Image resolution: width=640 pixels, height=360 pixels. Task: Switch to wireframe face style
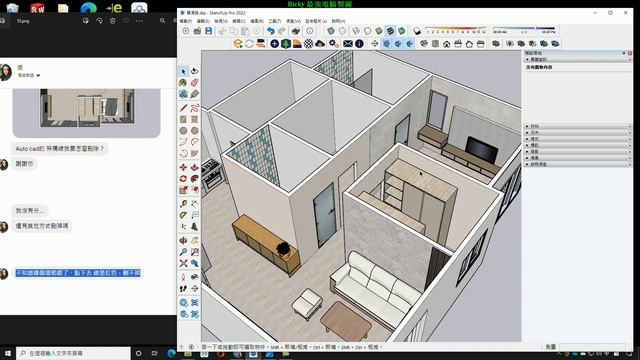[x=356, y=31]
